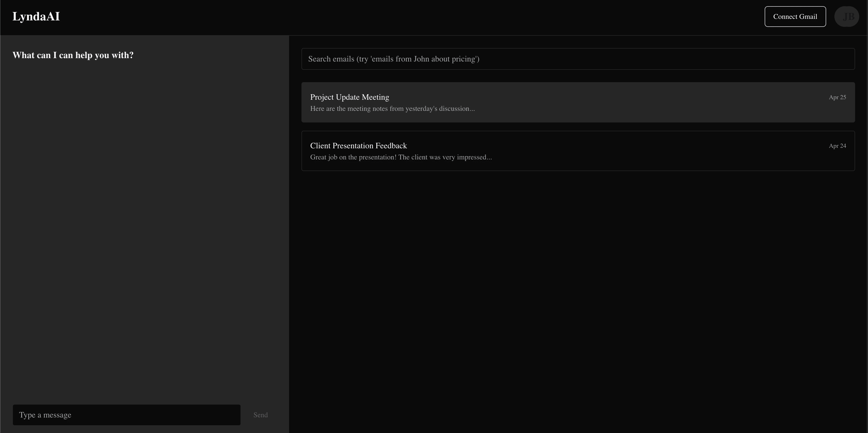The width and height of the screenshot is (868, 433).
Task: Click the Apr 25 date label
Action: (x=837, y=97)
